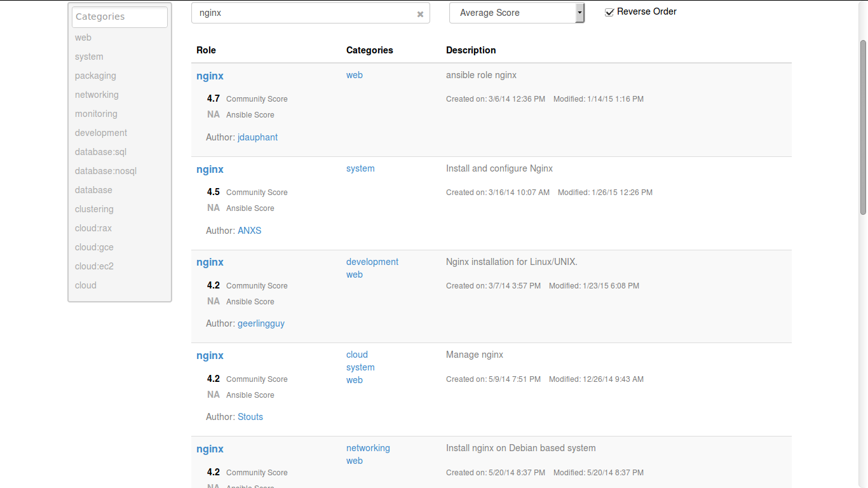Image resolution: width=868 pixels, height=488 pixels.
Task: Open the nginx role created 5/20/14
Action: (x=210, y=449)
